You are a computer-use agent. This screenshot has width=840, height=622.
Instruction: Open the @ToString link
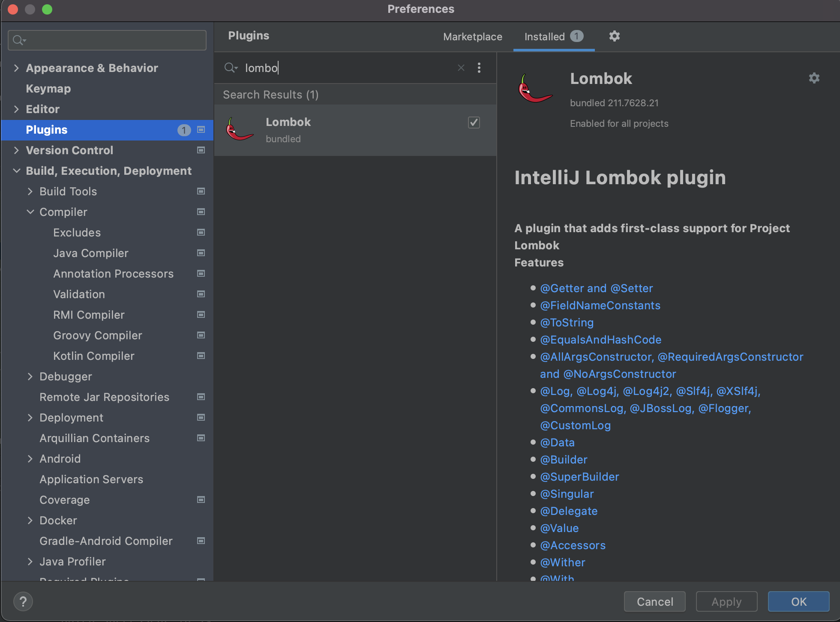567,322
